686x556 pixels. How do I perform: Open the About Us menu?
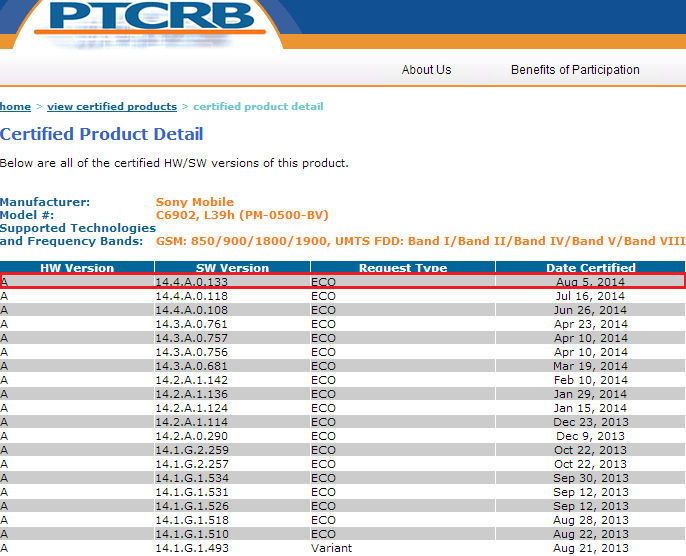[x=427, y=70]
